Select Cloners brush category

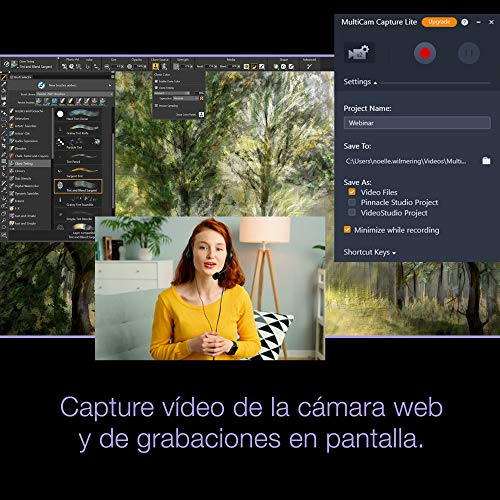click(30, 171)
